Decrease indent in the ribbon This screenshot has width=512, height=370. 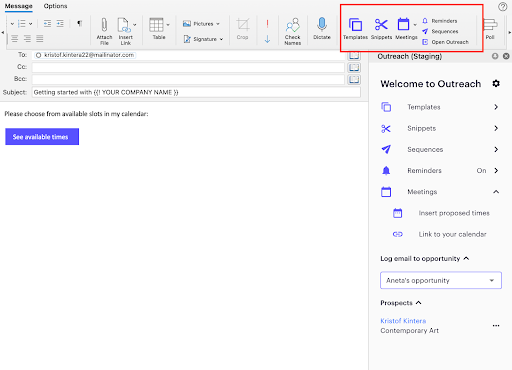pyautogui.click(x=48, y=23)
